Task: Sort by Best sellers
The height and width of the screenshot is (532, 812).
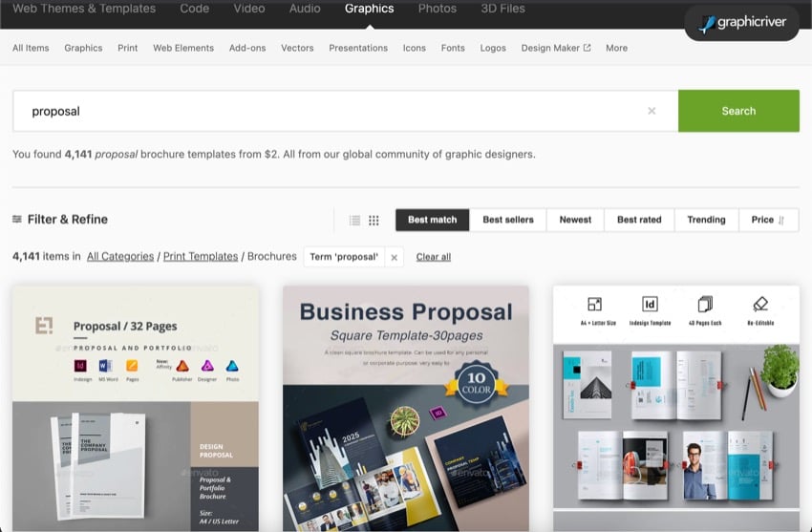Action: pyautogui.click(x=508, y=220)
